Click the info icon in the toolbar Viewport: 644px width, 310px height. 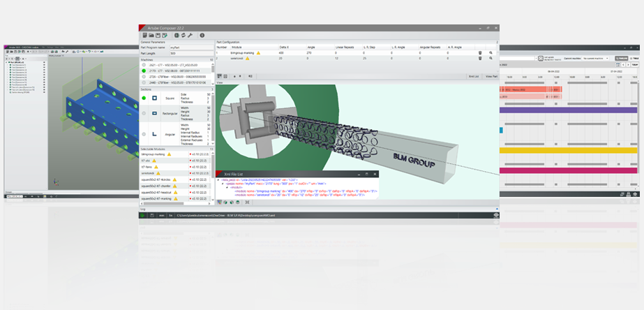pyautogui.click(x=202, y=35)
